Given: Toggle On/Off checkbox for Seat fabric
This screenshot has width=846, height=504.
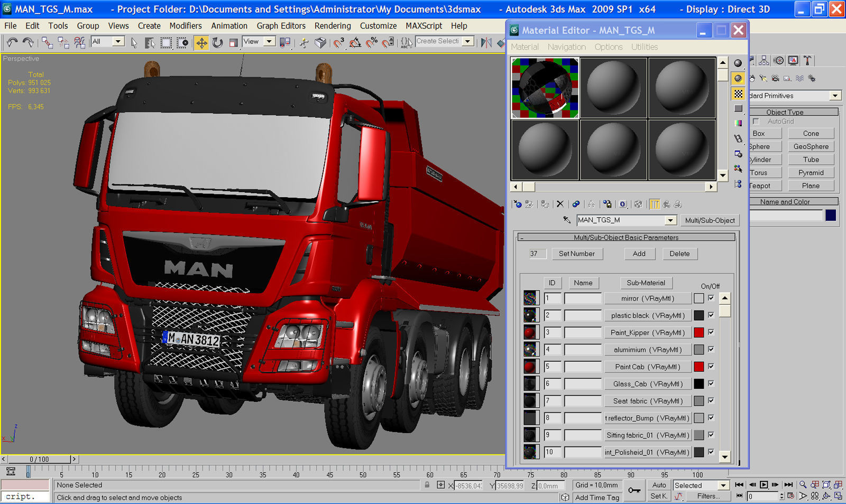Looking at the screenshot, I should [x=711, y=400].
